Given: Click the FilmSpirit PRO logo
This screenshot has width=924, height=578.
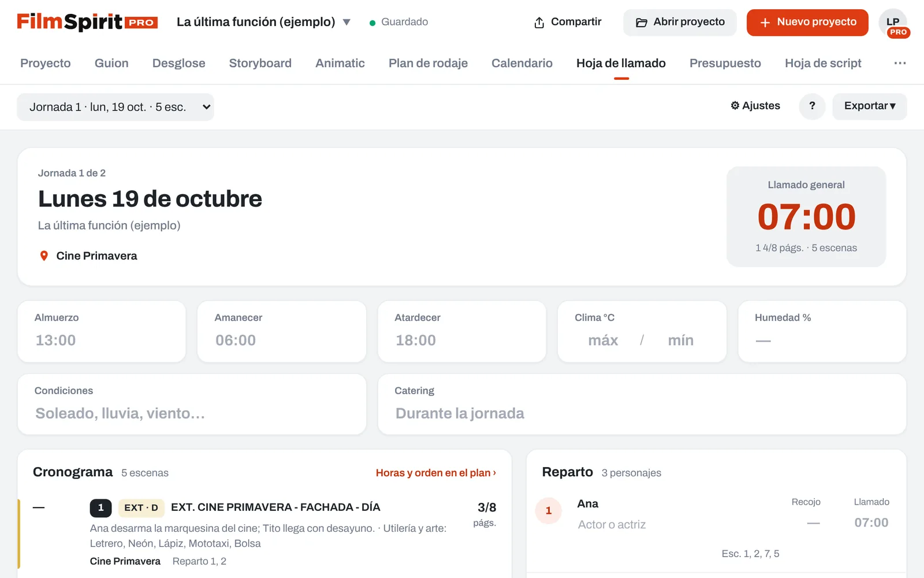Looking at the screenshot, I should point(87,22).
